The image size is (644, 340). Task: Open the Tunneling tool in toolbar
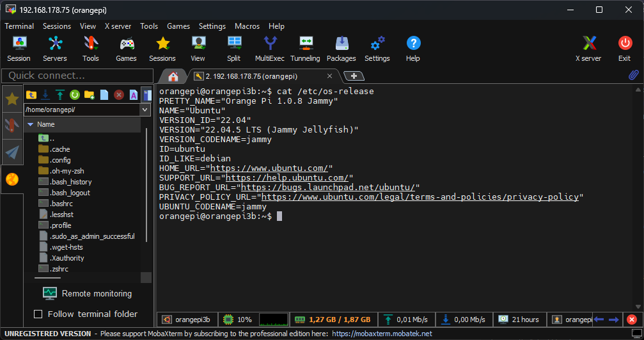(x=305, y=48)
